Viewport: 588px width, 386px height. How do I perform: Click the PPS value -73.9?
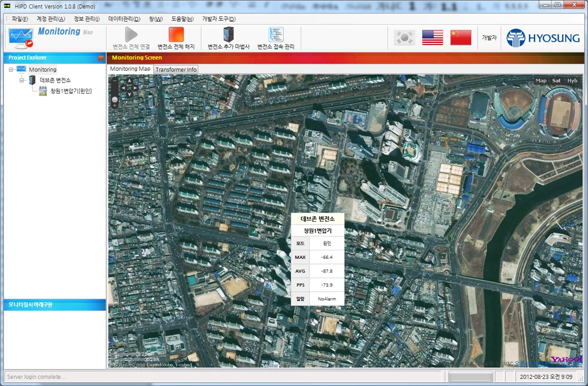[x=327, y=285]
